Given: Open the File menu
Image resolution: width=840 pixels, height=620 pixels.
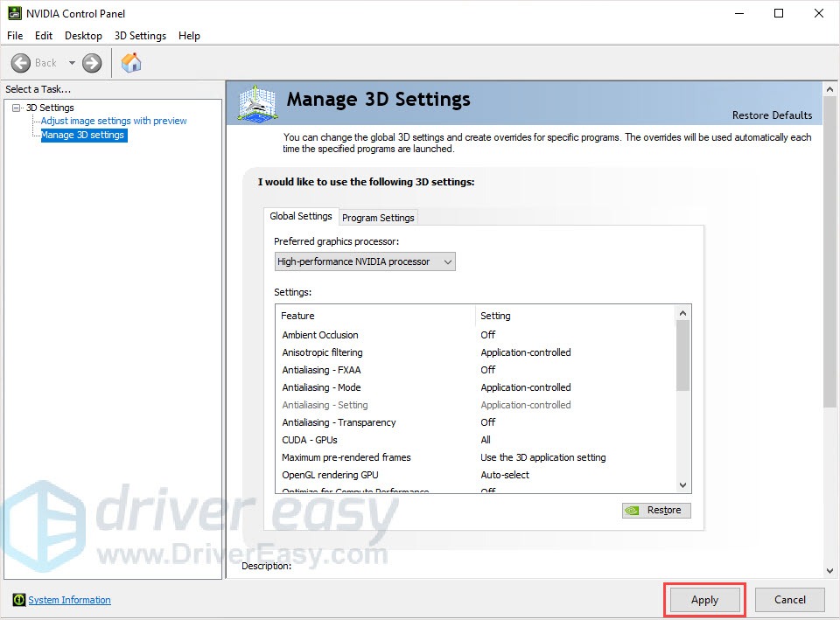Looking at the screenshot, I should tap(16, 36).
